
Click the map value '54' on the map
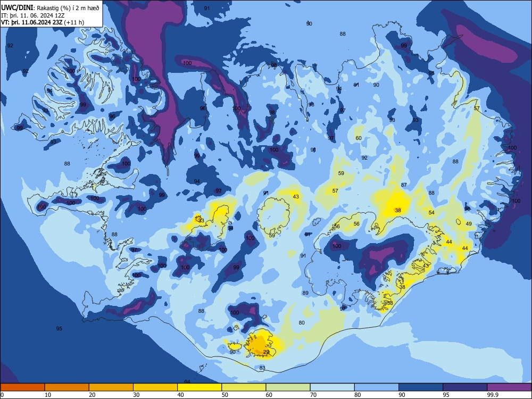click(431, 213)
